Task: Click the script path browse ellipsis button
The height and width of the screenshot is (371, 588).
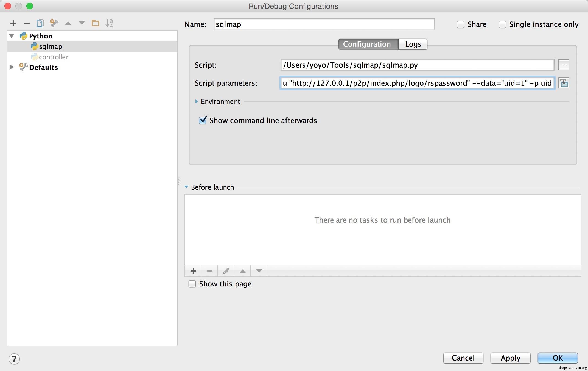Action: pyautogui.click(x=564, y=65)
